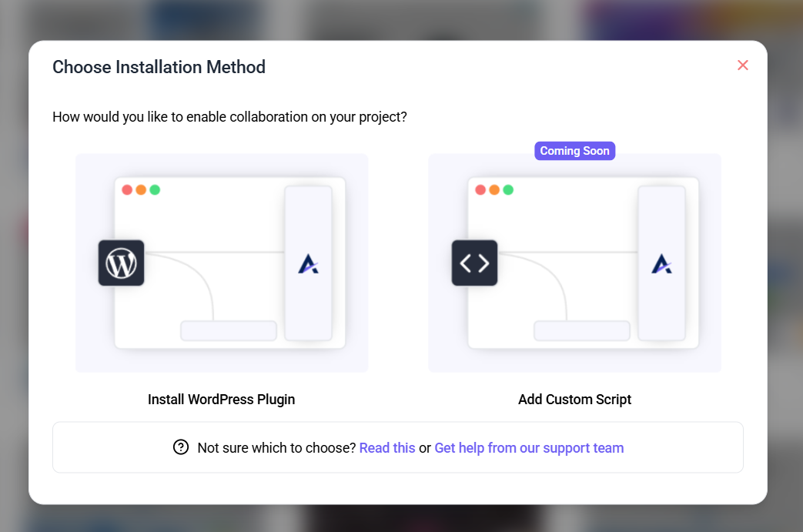This screenshot has height=532, width=803.
Task: Click the Atarim logo in Custom Script card
Action: pyautogui.click(x=661, y=264)
